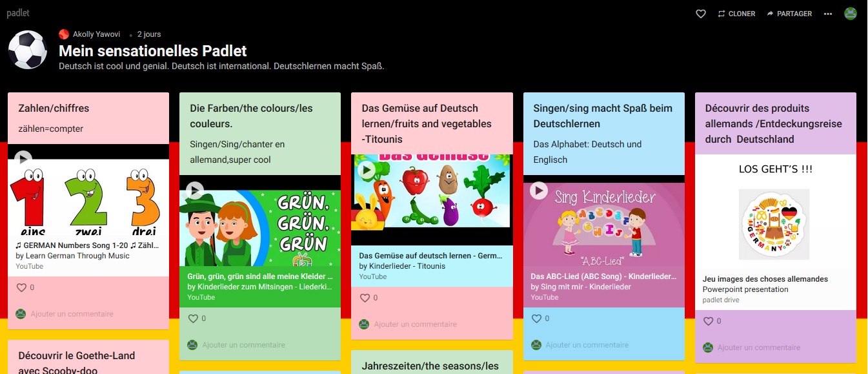Toggle like on the Zahlen/chiffres post

pos(21,287)
